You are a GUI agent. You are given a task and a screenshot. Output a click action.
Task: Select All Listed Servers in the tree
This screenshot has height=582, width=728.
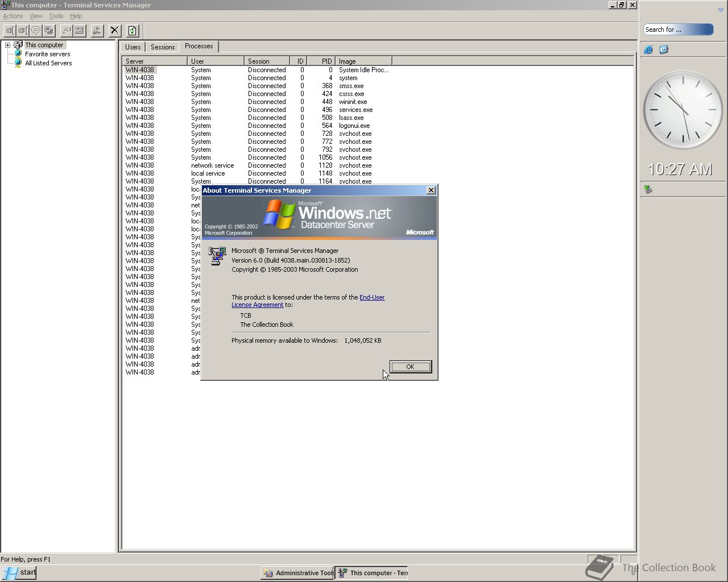(48, 63)
